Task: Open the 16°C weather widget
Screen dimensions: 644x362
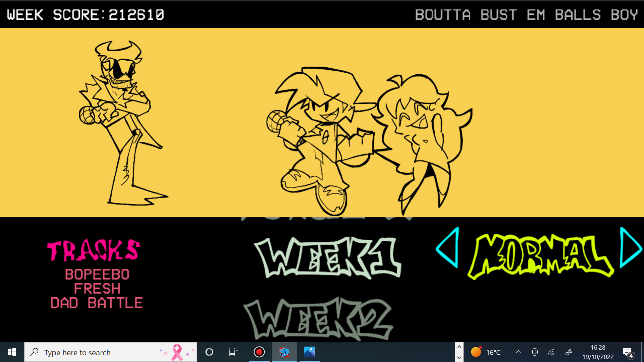Action: click(x=486, y=352)
